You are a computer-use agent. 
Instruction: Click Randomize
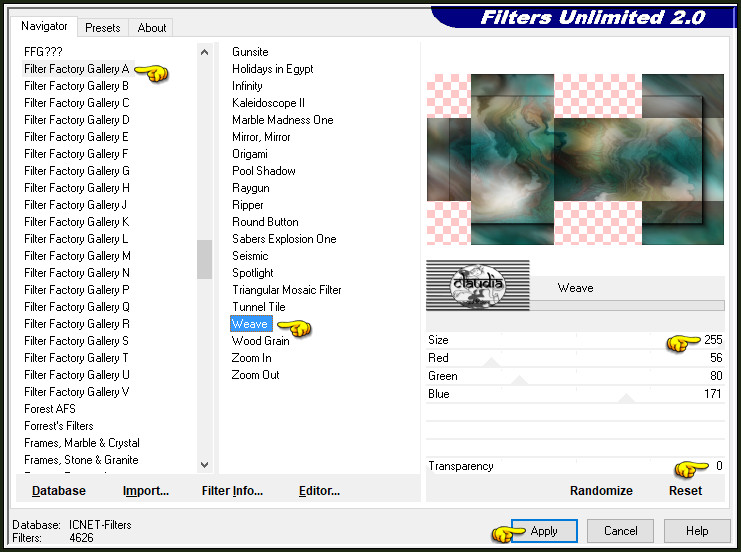pos(601,491)
